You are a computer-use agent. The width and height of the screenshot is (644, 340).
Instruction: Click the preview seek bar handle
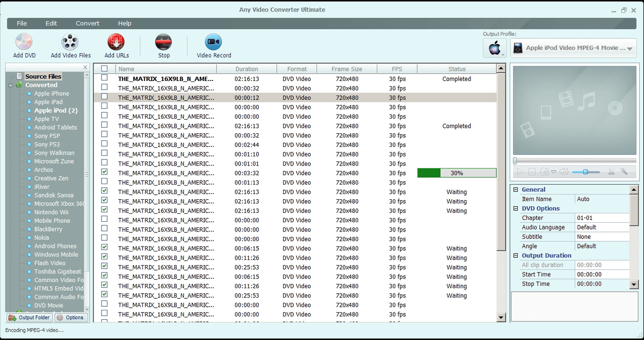515,161
